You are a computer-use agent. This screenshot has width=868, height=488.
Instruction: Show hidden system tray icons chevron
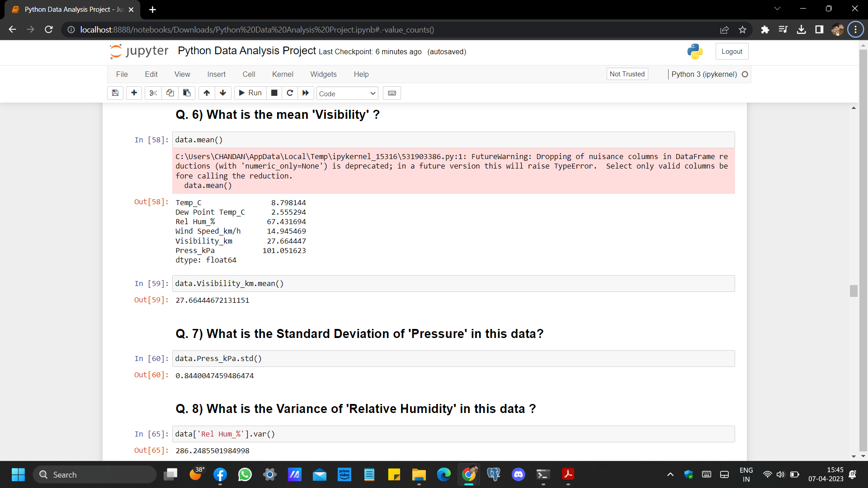point(670,474)
